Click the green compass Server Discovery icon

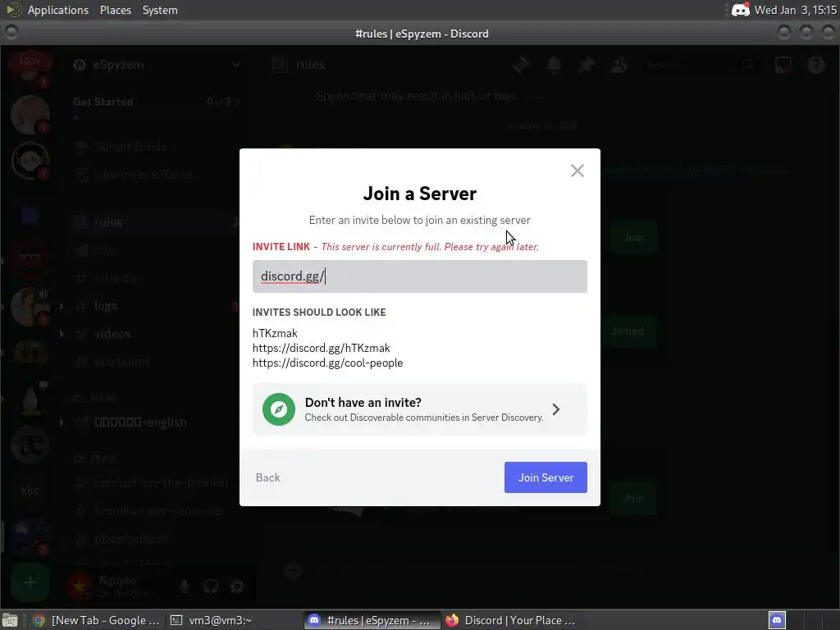click(x=279, y=409)
